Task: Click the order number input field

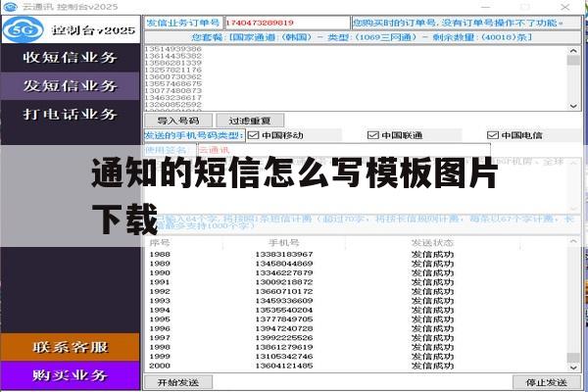Action: point(287,23)
